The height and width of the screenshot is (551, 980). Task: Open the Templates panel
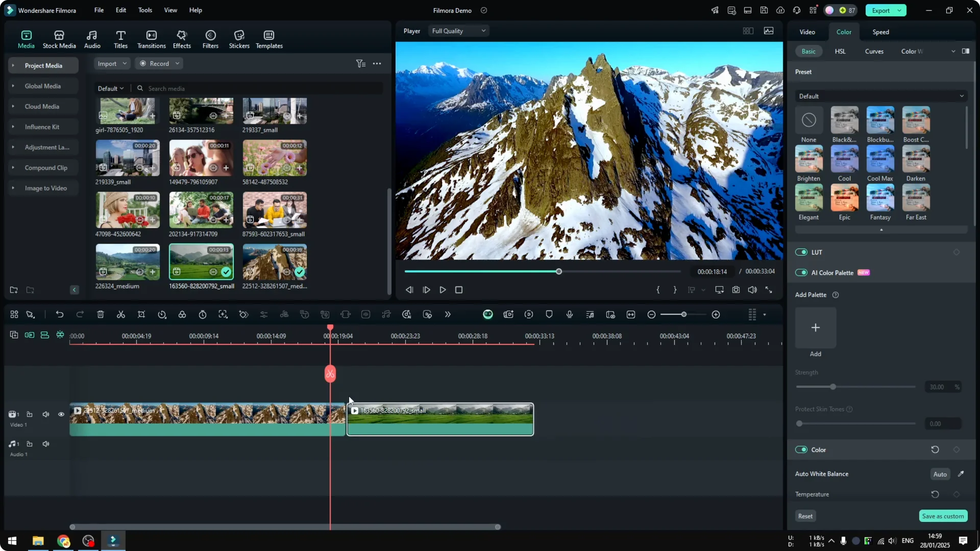tap(269, 39)
